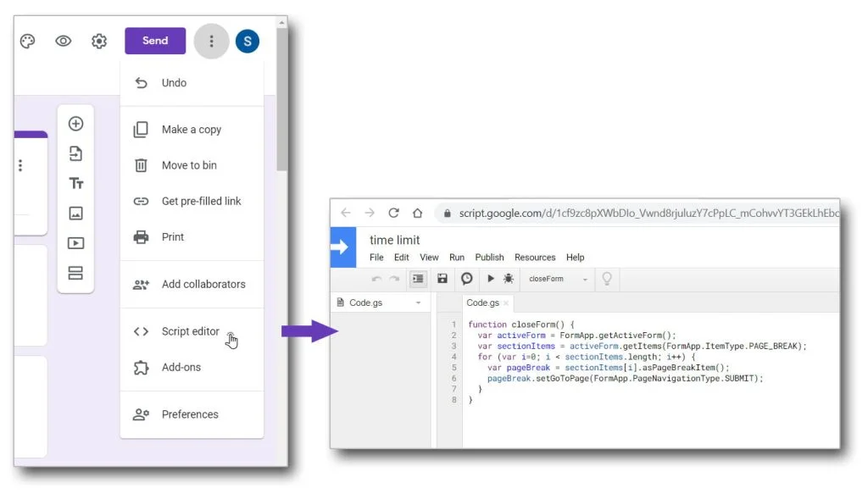
Task: Click the browser home icon
Action: point(417,213)
